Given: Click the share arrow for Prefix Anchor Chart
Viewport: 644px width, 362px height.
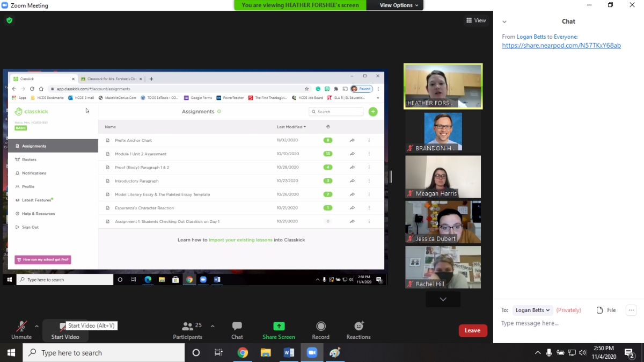Looking at the screenshot, I should point(352,140).
